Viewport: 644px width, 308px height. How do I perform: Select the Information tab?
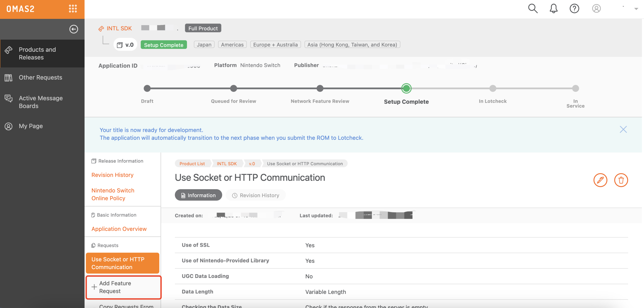click(x=198, y=195)
